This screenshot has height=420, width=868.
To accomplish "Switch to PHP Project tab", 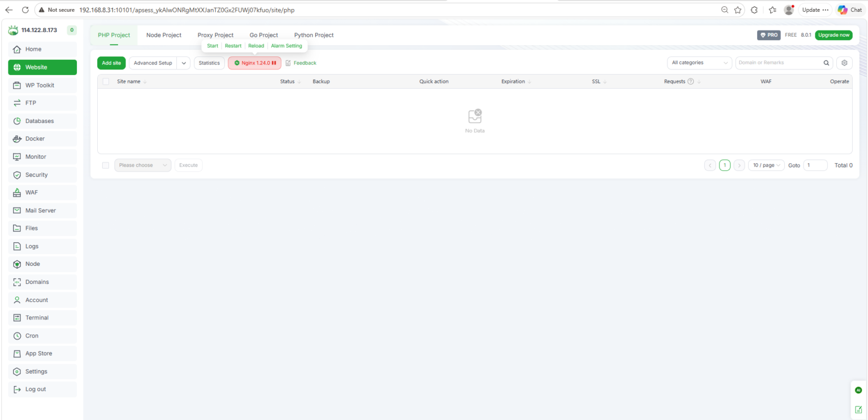I will (114, 35).
